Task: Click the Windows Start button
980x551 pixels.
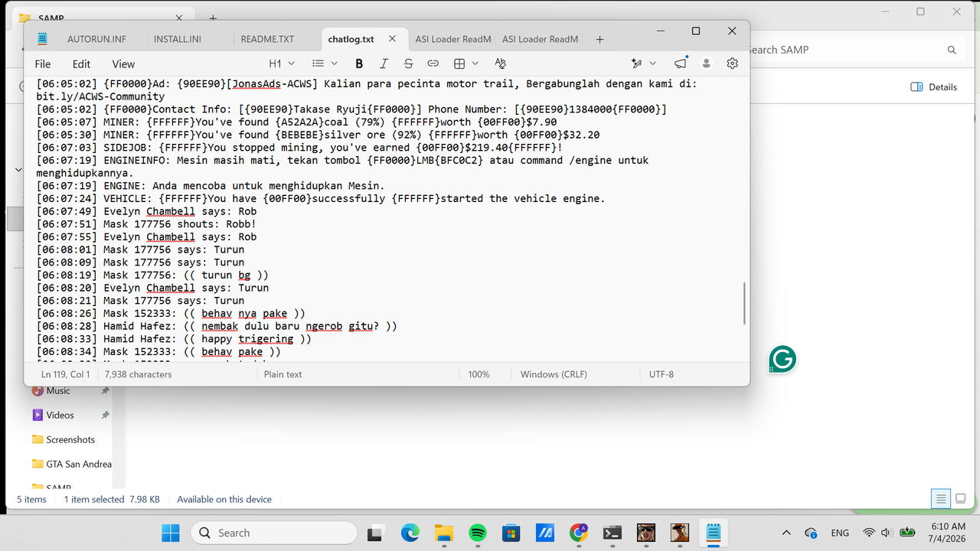Action: pyautogui.click(x=171, y=533)
